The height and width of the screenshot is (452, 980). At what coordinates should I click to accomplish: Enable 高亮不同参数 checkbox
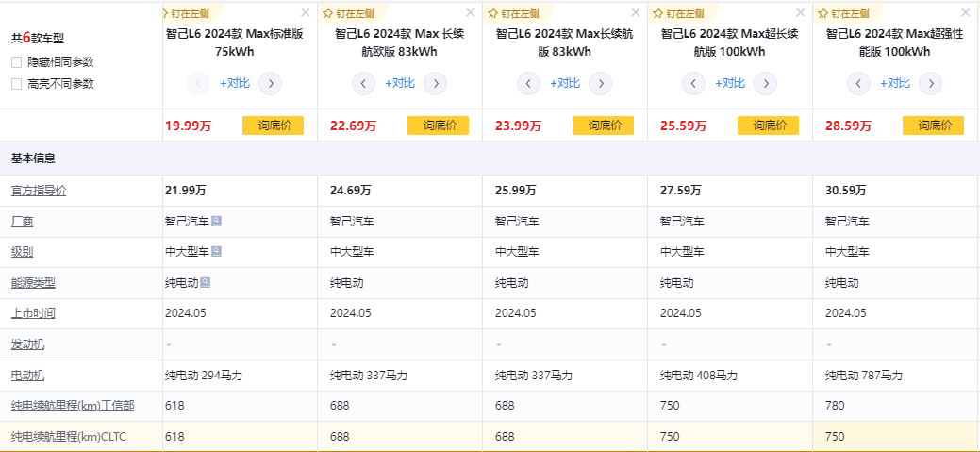click(16, 83)
